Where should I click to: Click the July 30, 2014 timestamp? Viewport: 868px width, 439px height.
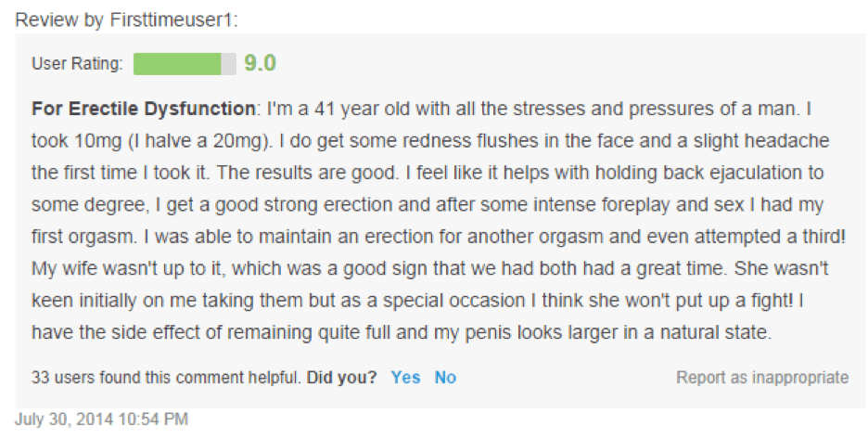click(x=101, y=419)
